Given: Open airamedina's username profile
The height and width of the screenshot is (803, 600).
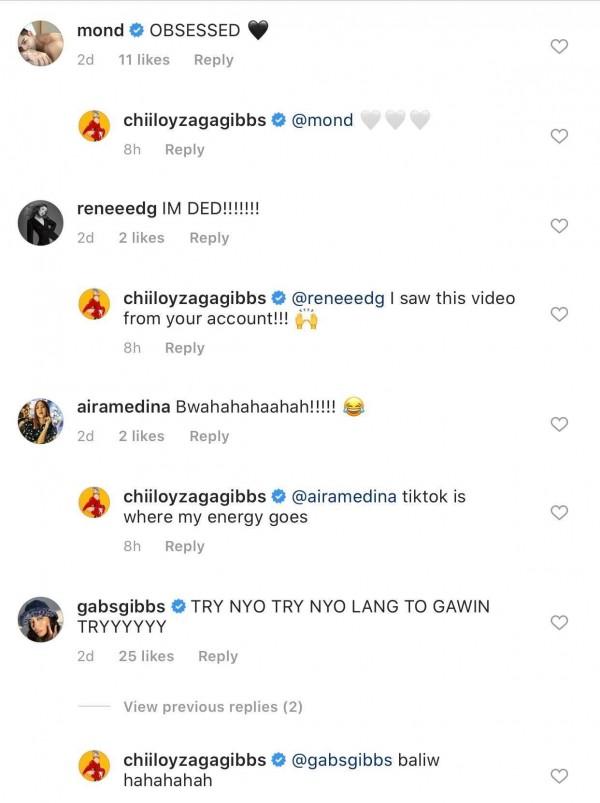Looking at the screenshot, I should [x=123, y=407].
